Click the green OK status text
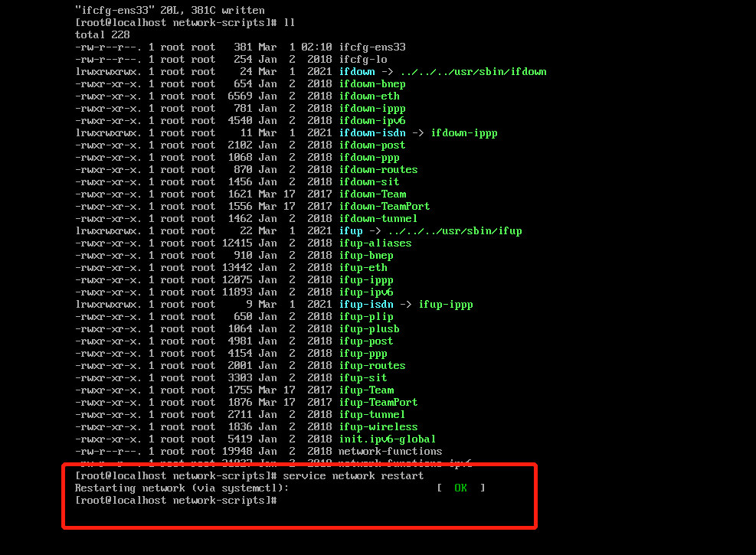This screenshot has height=555, width=756. (461, 488)
